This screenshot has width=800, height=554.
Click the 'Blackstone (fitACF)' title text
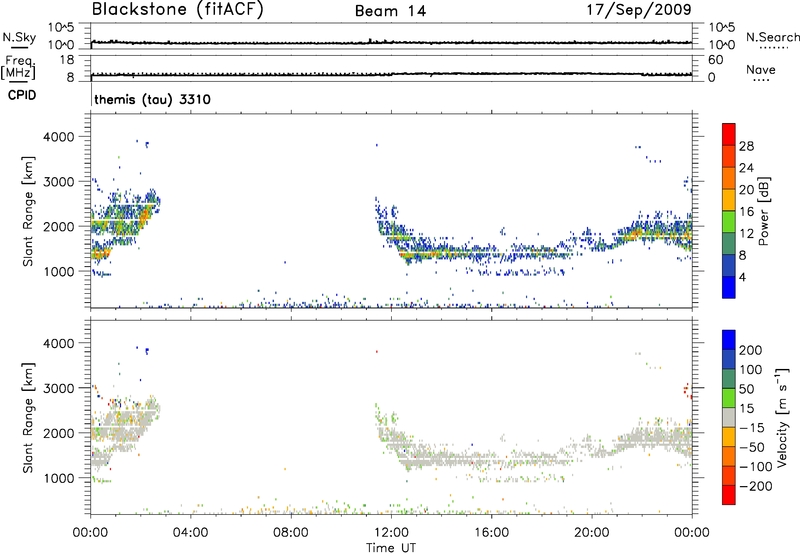[x=177, y=10]
